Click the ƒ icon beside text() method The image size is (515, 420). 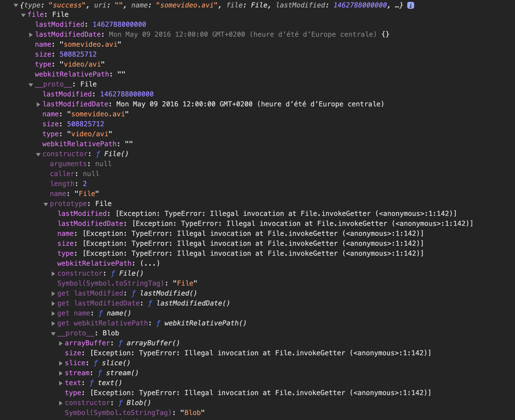92,383
